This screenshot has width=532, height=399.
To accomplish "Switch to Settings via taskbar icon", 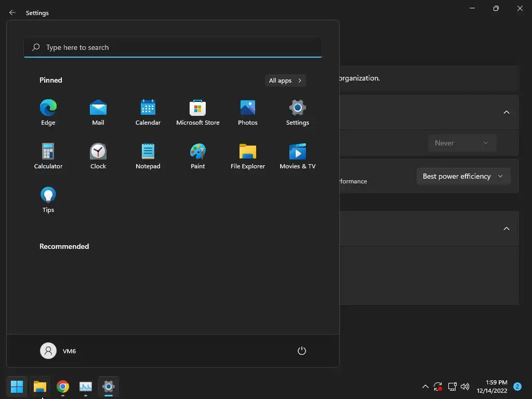I will click(109, 387).
